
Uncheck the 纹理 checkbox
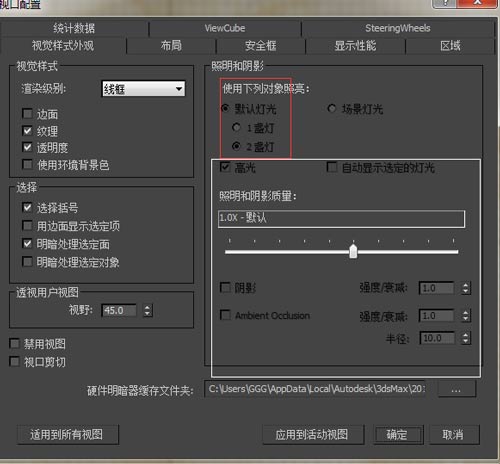pyautogui.click(x=27, y=131)
